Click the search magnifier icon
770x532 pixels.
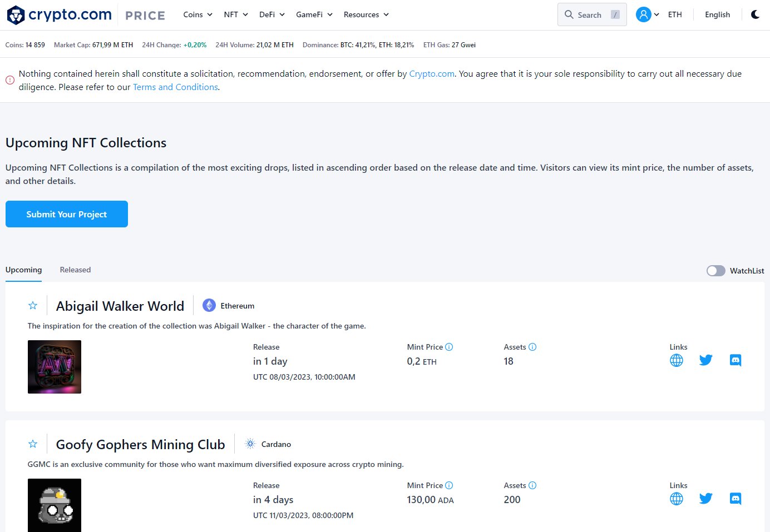(x=569, y=14)
